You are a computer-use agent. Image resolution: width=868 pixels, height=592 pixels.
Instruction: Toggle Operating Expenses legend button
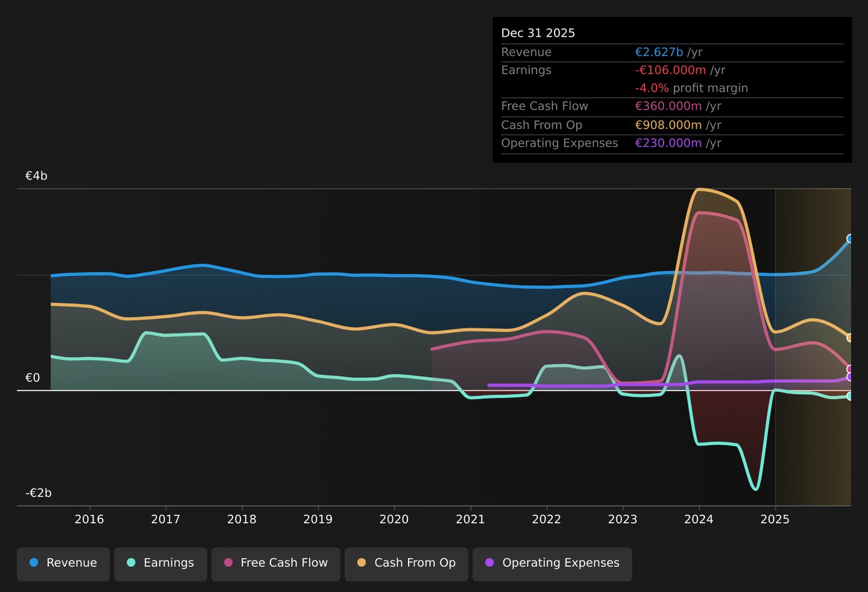click(x=552, y=564)
